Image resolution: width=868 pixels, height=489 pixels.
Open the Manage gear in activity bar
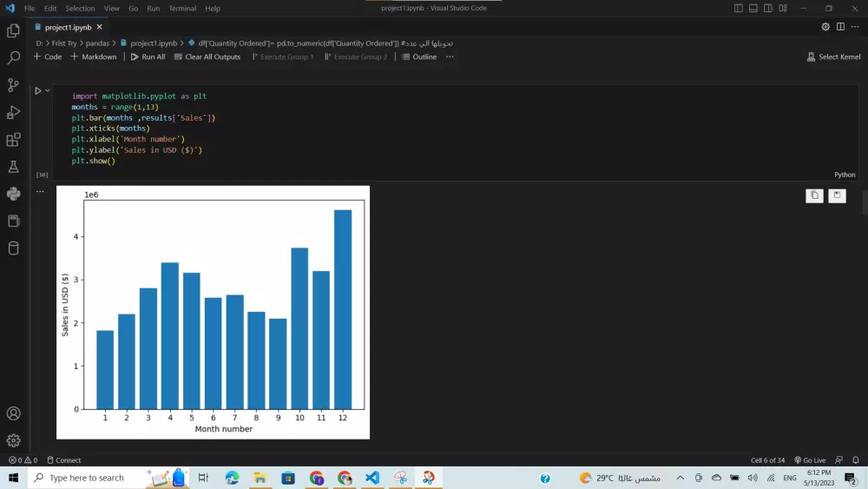click(x=13, y=441)
